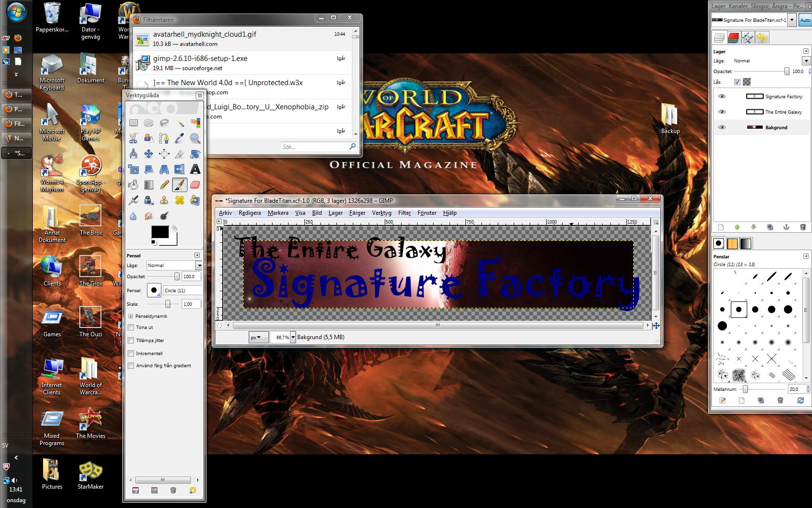Raise layer with green up arrow

[x=737, y=227]
